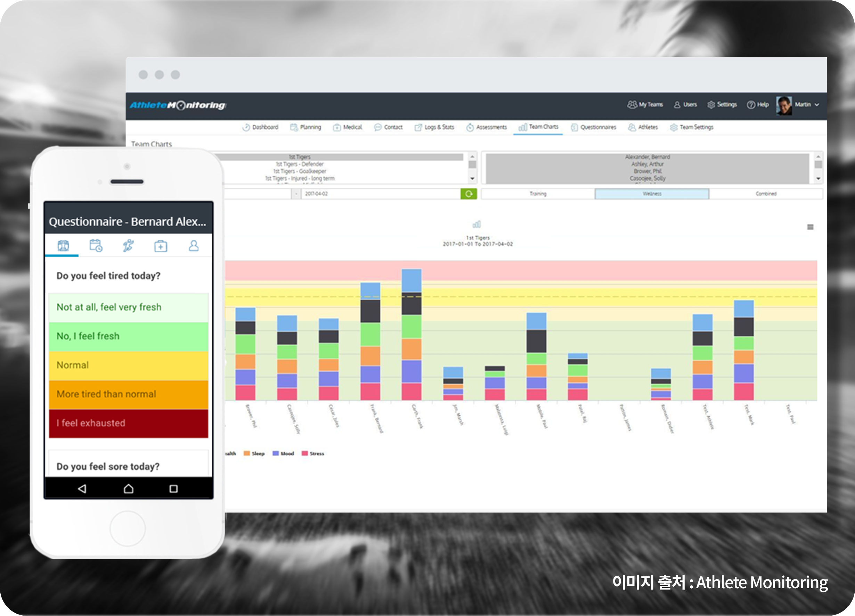Open the chart hamburger menu icon
This screenshot has height=616, width=855.
click(x=810, y=227)
